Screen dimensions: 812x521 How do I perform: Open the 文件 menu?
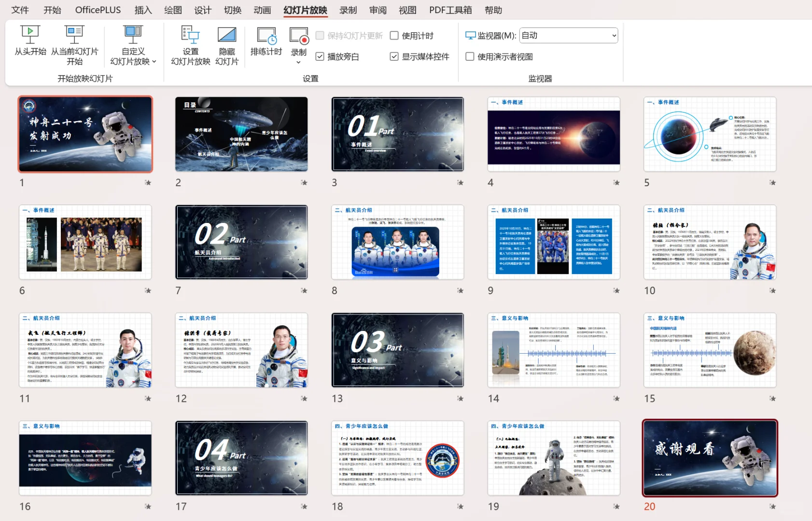(20, 10)
